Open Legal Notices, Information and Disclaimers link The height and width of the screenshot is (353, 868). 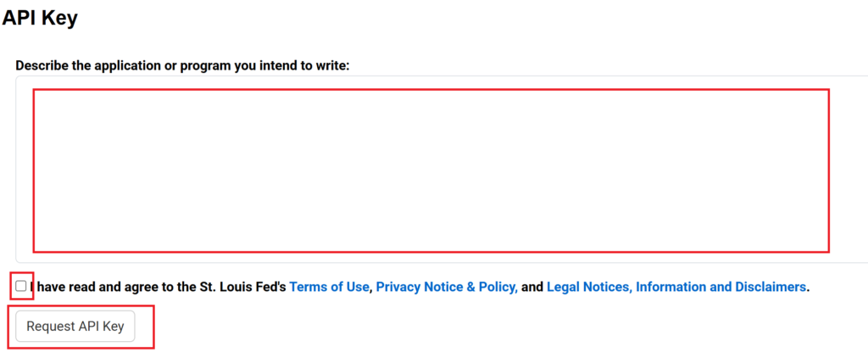[676, 287]
